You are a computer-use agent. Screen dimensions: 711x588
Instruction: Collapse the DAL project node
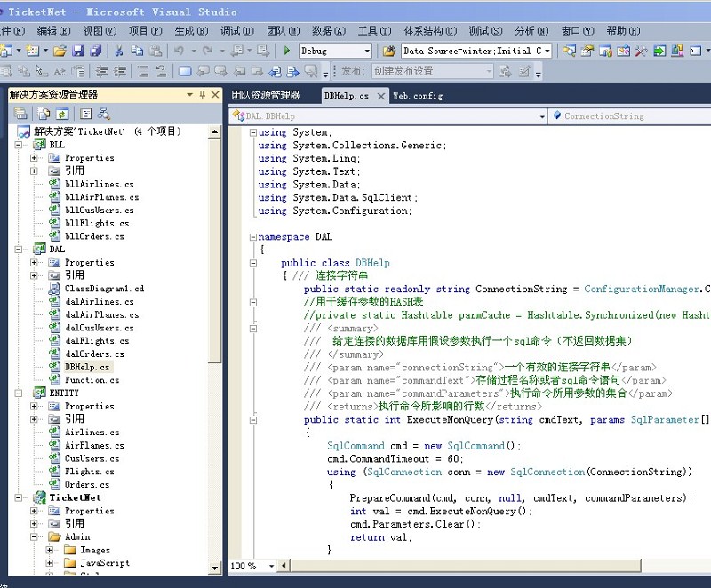[19, 250]
